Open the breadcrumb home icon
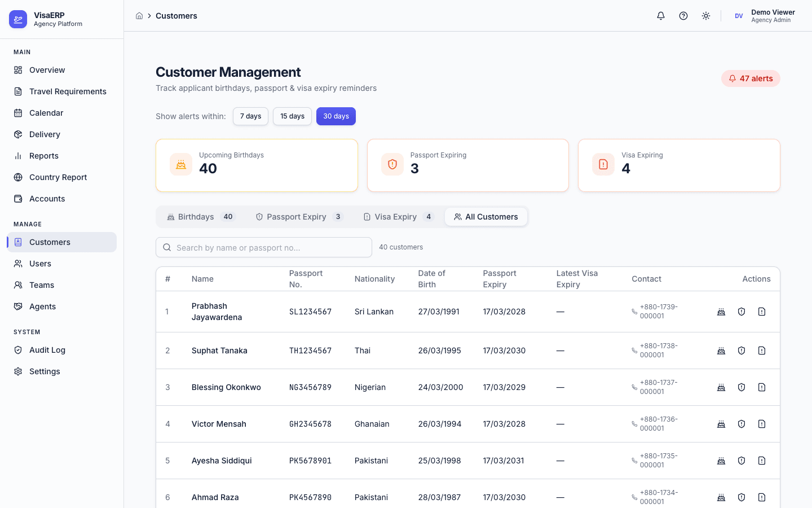The image size is (812, 508). pyautogui.click(x=139, y=16)
